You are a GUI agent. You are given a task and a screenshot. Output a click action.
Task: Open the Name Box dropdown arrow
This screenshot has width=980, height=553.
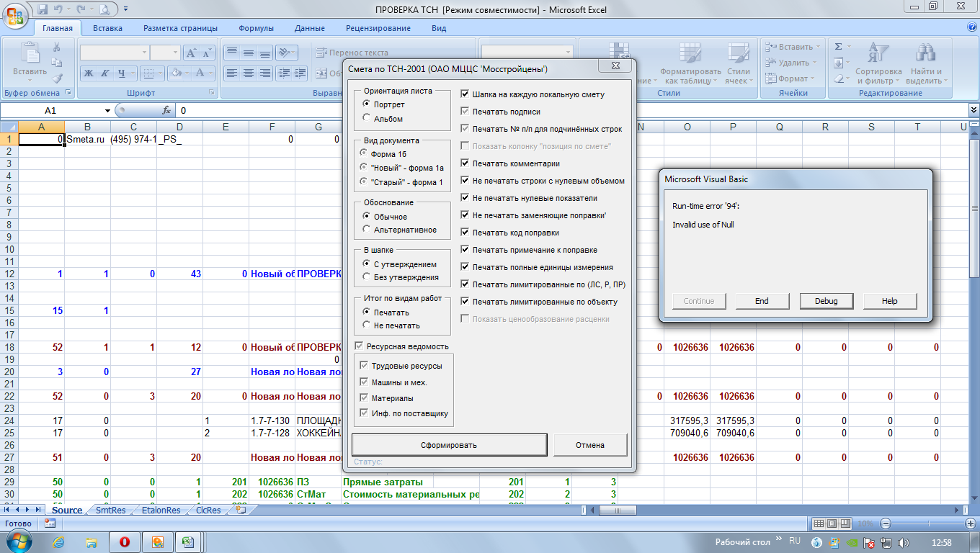[107, 110]
